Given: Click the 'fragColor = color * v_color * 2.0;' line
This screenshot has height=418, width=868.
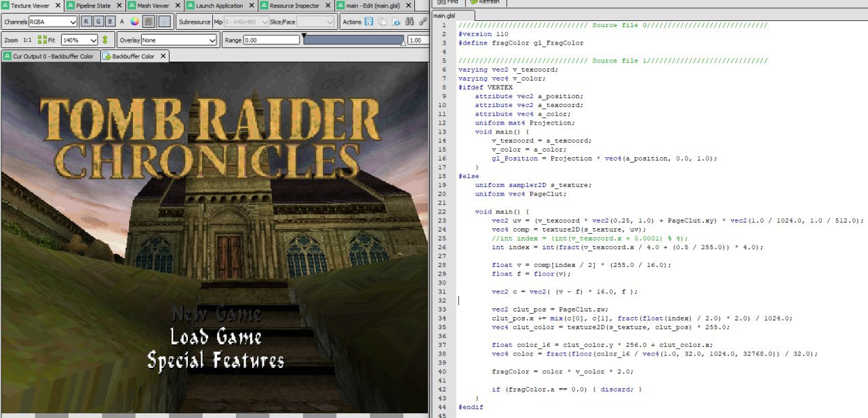Looking at the screenshot, I should 563,371.
